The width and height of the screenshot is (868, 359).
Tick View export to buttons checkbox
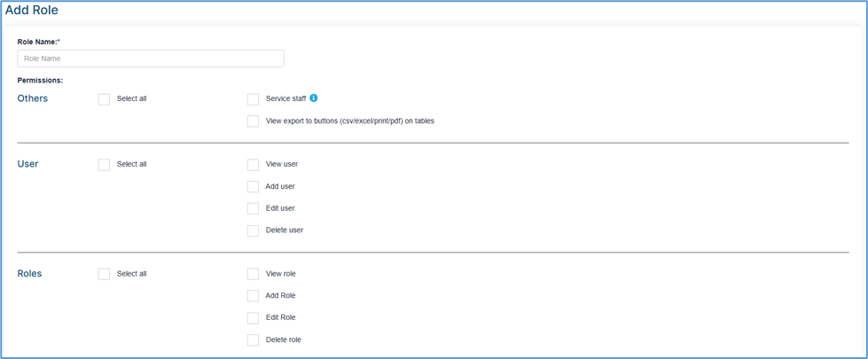click(253, 121)
